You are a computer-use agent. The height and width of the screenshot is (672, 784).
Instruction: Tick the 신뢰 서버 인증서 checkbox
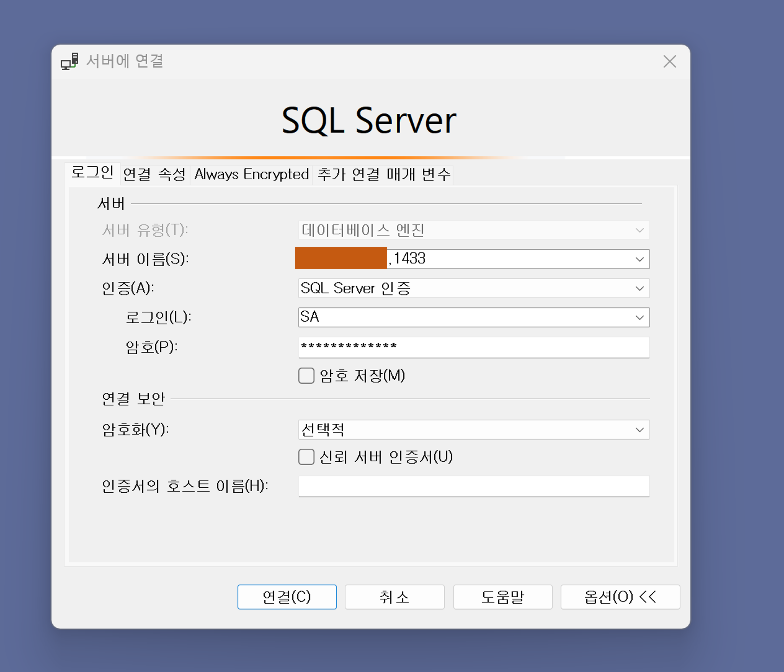pos(306,457)
